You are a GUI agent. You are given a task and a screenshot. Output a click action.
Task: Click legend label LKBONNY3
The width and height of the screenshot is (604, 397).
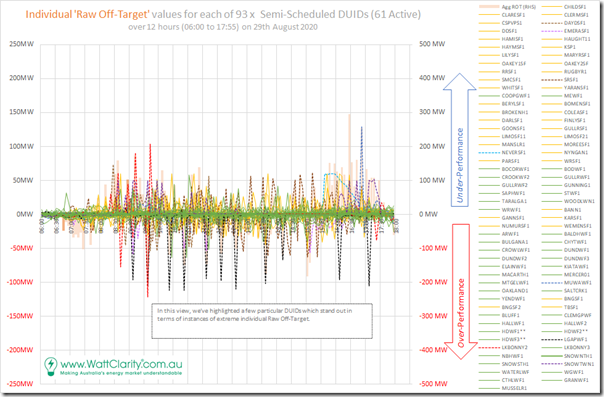click(577, 347)
